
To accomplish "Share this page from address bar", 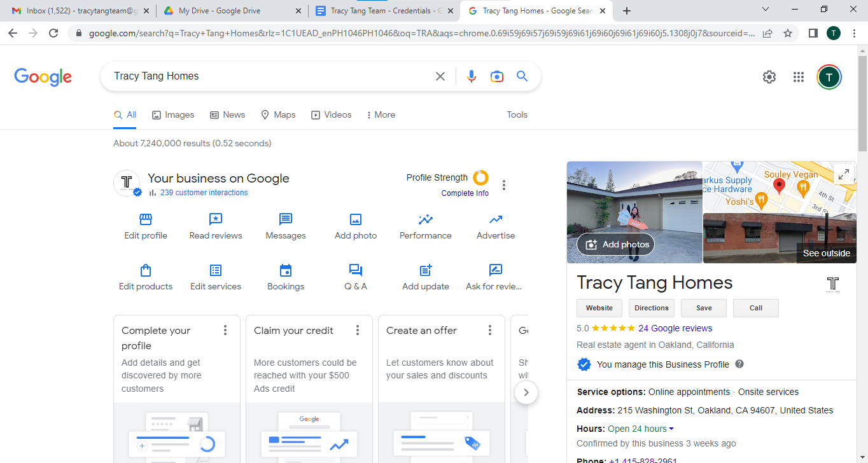I will point(768,33).
